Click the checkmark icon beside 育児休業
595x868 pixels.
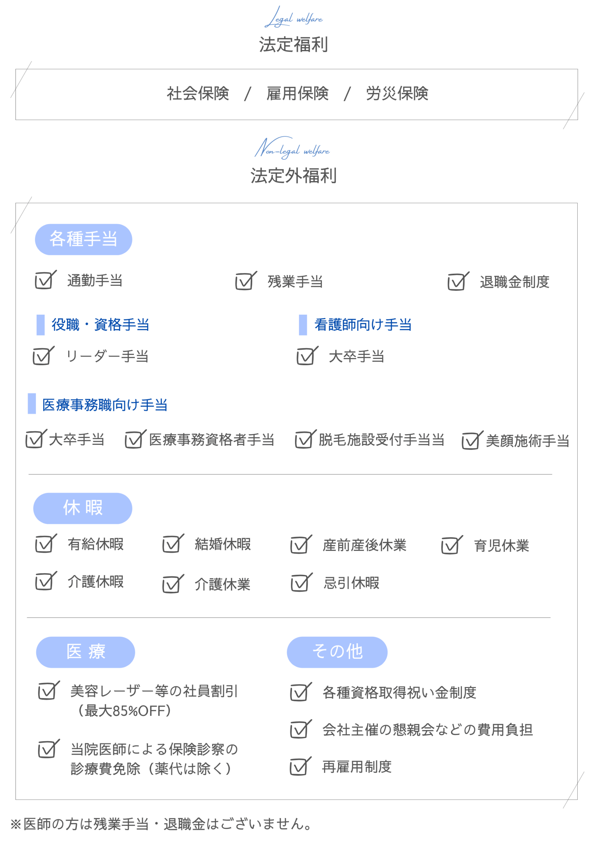pyautogui.click(x=452, y=545)
